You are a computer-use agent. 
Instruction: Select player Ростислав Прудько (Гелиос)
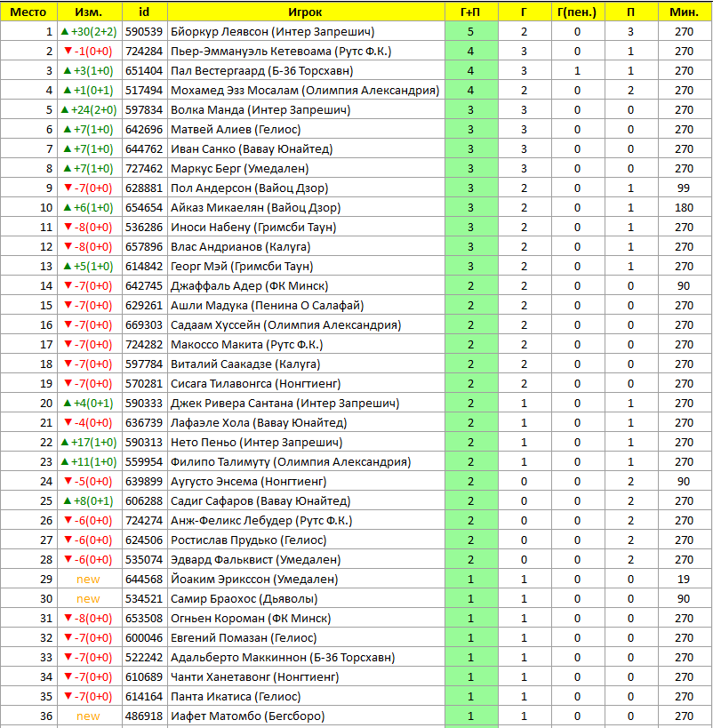tap(249, 540)
